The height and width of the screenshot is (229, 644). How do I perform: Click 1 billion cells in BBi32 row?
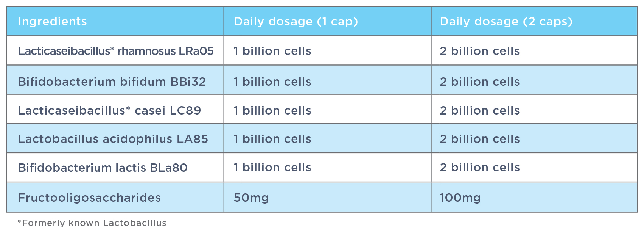(272, 82)
